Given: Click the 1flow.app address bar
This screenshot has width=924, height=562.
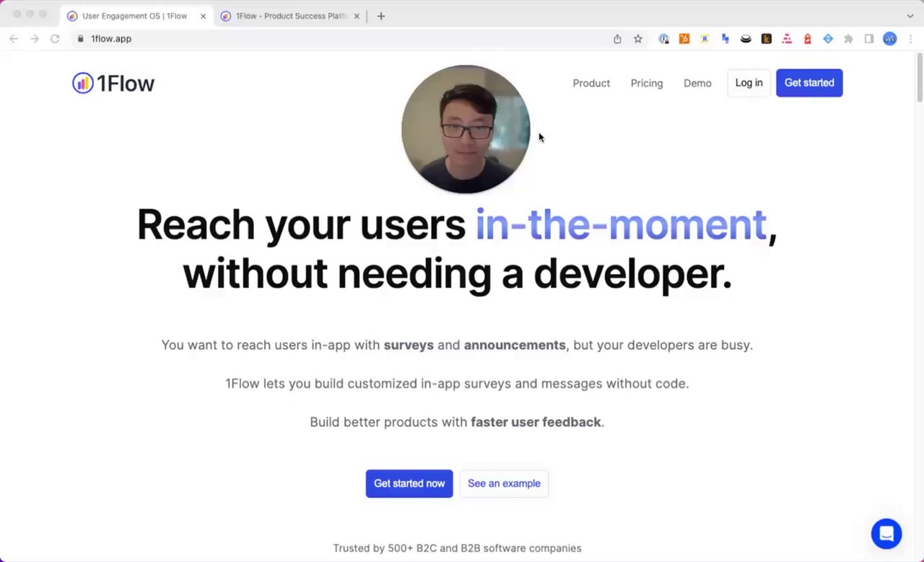Looking at the screenshot, I should (339, 39).
